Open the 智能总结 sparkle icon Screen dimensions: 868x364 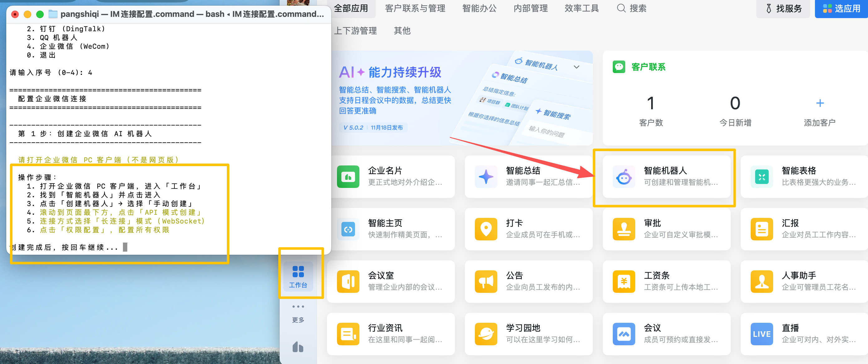(x=485, y=177)
